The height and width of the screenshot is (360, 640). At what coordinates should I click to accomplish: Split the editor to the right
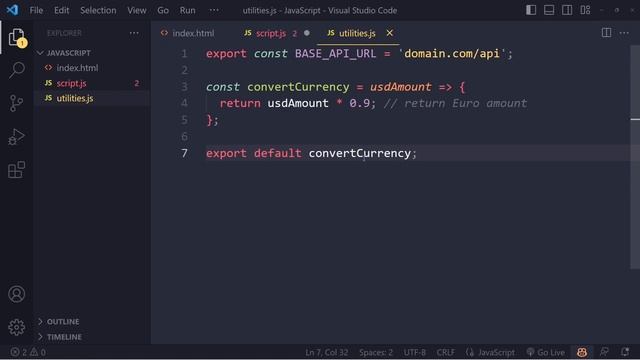pyautogui.click(x=606, y=33)
